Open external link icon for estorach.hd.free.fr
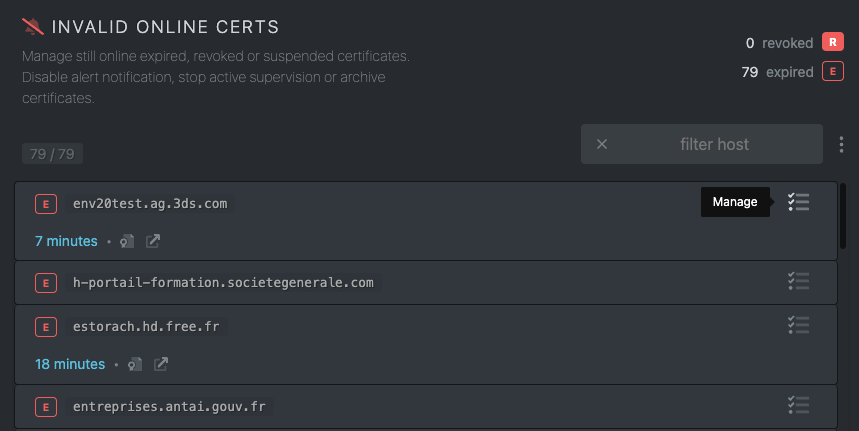 [x=161, y=364]
